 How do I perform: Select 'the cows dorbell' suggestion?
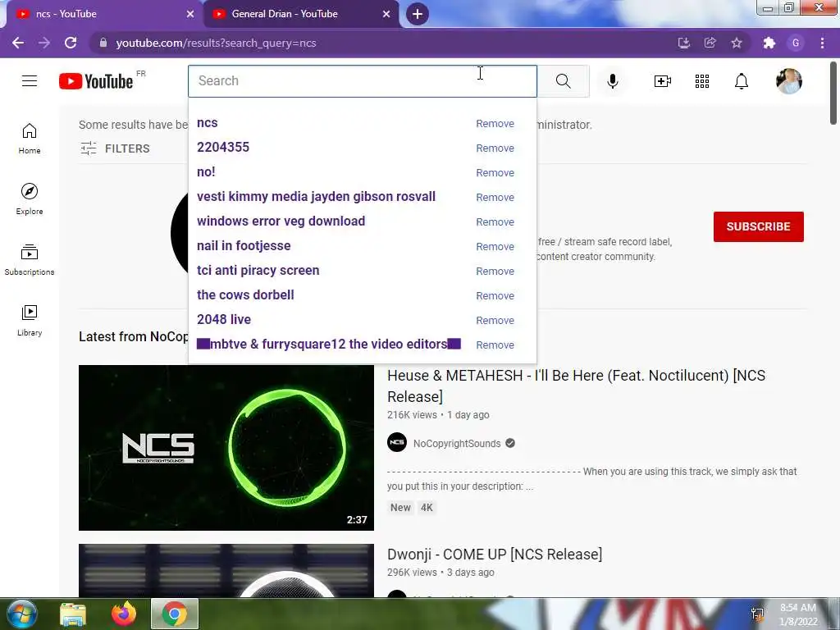[245, 295]
